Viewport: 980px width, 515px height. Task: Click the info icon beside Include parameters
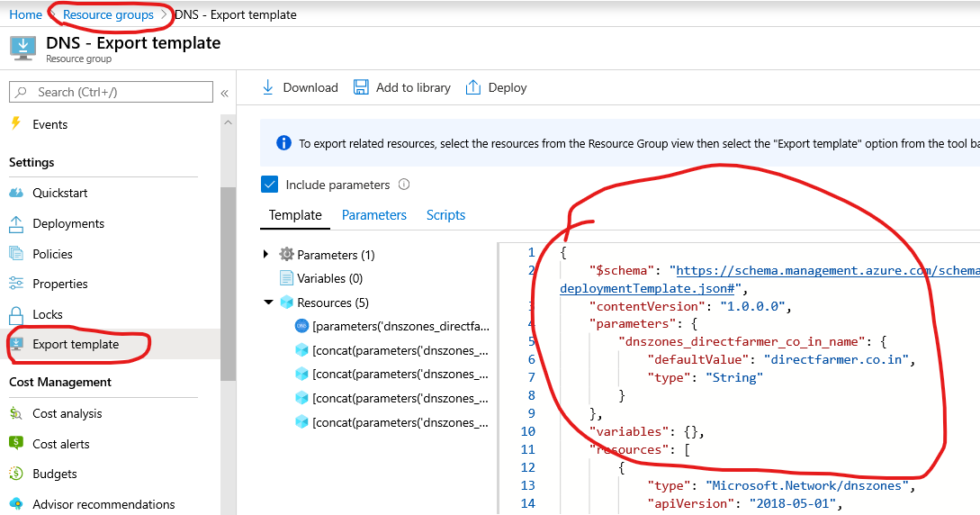(x=404, y=185)
